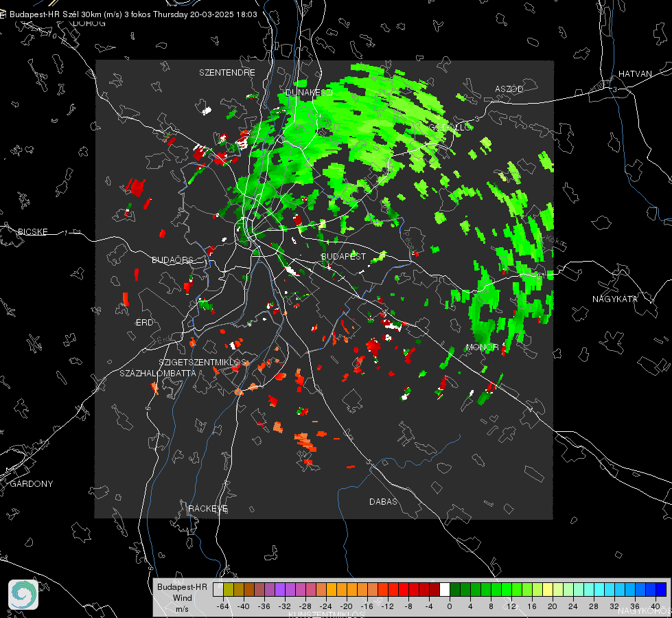
Task: Click the DUNAKESZI label on the map
Action: point(309,93)
